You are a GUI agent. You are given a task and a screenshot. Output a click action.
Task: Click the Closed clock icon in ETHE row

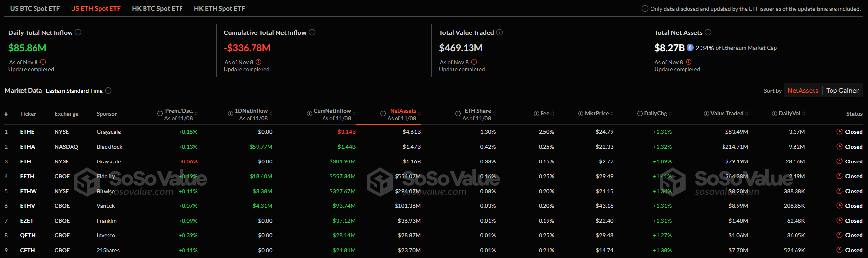[x=839, y=132]
